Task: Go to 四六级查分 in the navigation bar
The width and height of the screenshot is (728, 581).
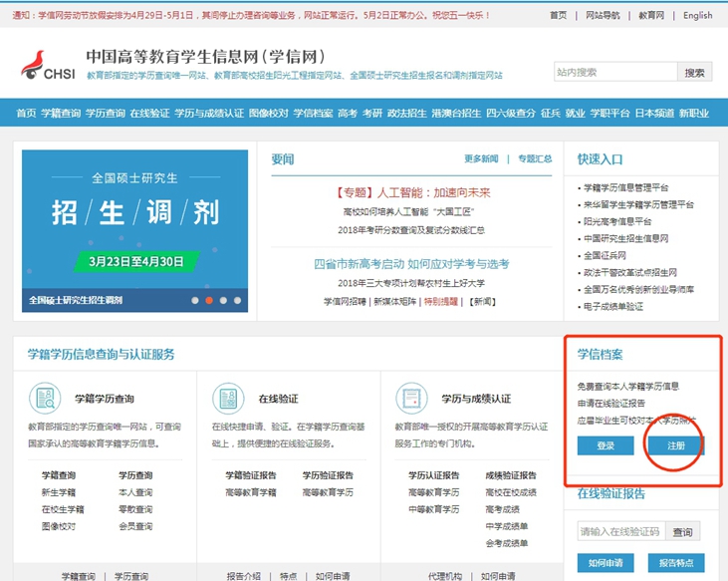Action: point(511,114)
